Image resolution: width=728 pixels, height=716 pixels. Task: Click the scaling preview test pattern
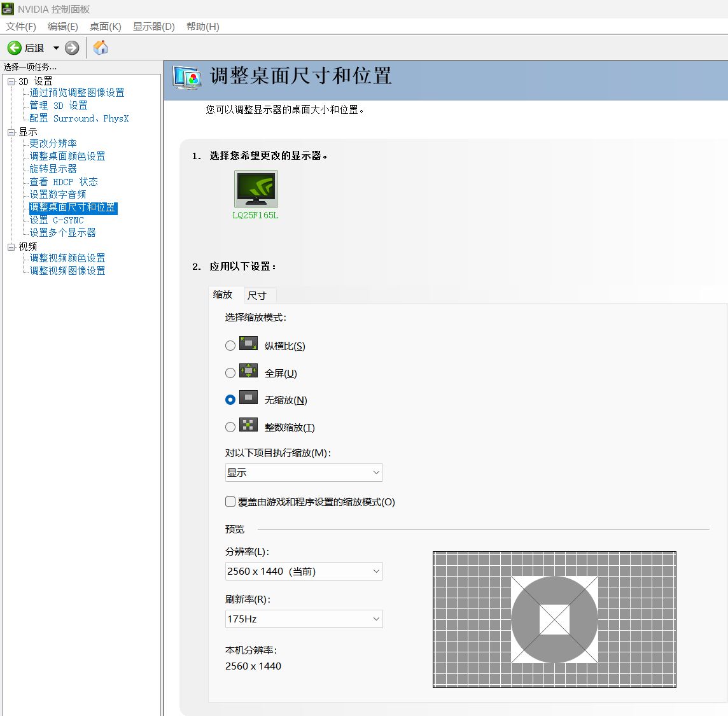(x=554, y=619)
